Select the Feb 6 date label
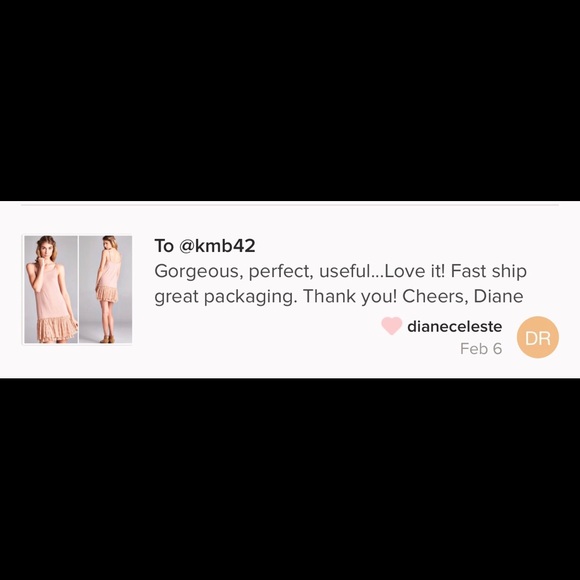580x580 pixels. tap(481, 348)
